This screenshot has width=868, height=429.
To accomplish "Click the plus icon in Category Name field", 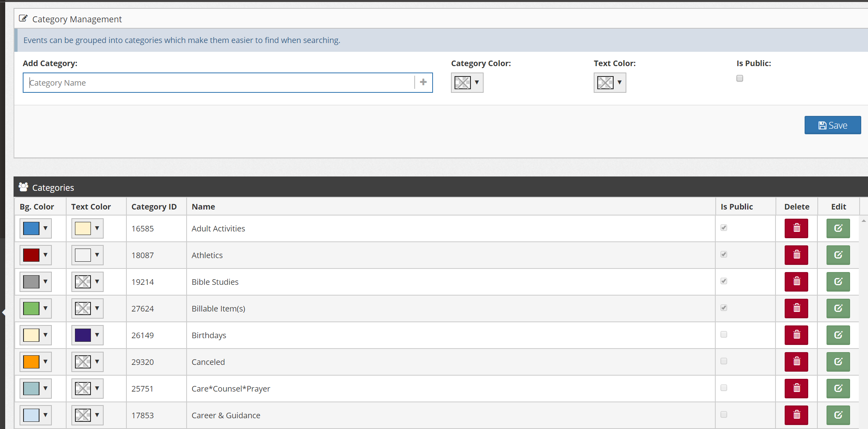I will 423,82.
